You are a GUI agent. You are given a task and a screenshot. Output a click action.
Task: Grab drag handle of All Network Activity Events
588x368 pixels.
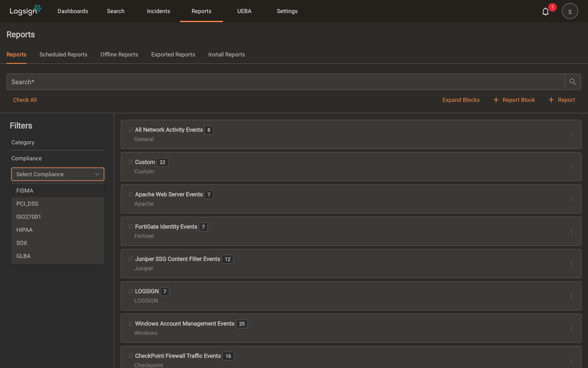[131, 130]
